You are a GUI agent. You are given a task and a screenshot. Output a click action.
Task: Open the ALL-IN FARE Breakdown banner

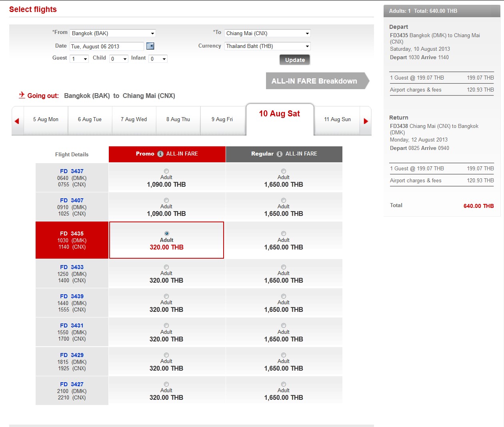click(x=317, y=81)
